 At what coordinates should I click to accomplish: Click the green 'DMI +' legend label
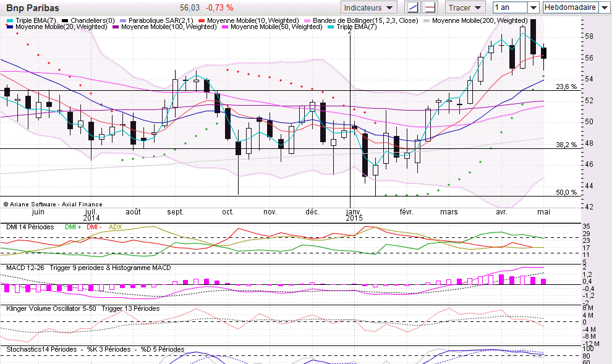tap(73, 227)
